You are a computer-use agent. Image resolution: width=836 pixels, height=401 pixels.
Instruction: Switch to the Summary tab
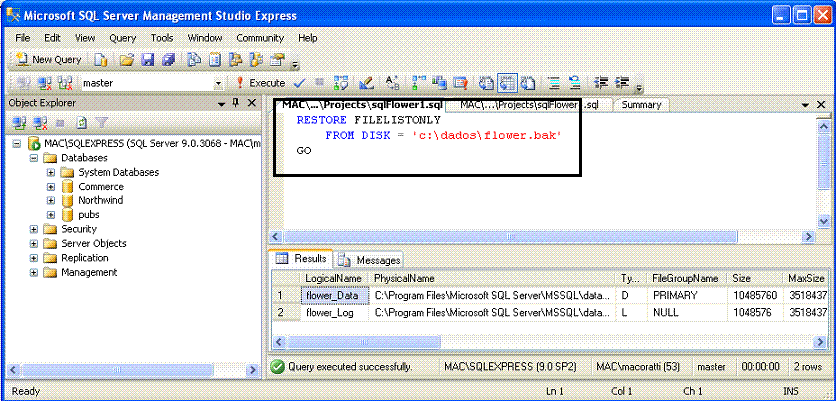click(641, 105)
